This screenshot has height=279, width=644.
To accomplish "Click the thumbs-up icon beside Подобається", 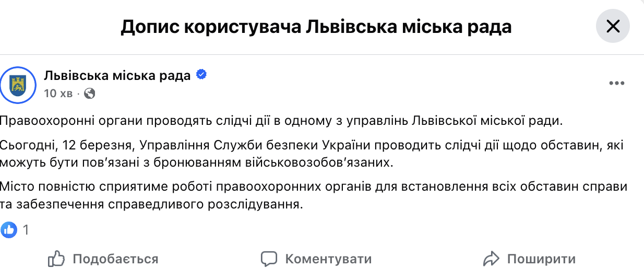I will pyautogui.click(x=56, y=258).
